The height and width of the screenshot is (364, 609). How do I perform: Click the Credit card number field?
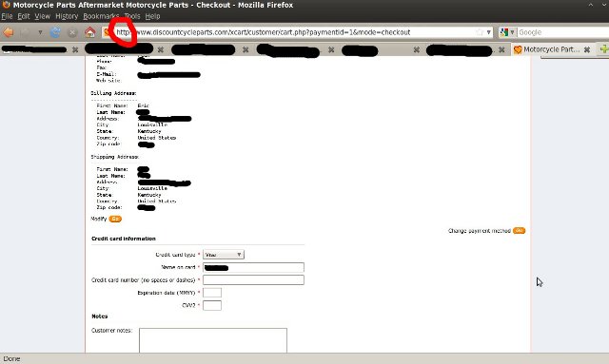[253, 279]
